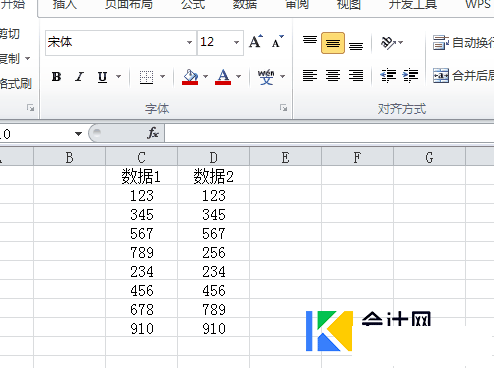494x368 pixels.
Task: Toggle Underline formatting button
Action: pos(103,77)
